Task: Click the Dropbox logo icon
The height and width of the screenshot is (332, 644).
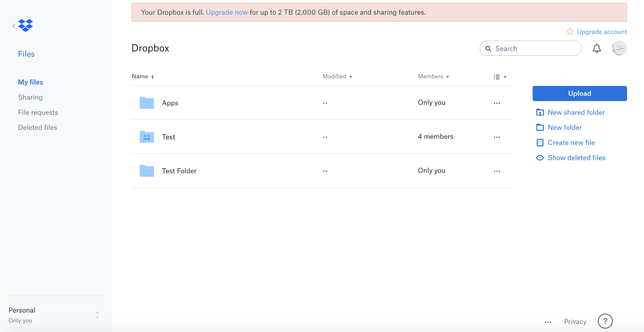Action: coord(25,25)
